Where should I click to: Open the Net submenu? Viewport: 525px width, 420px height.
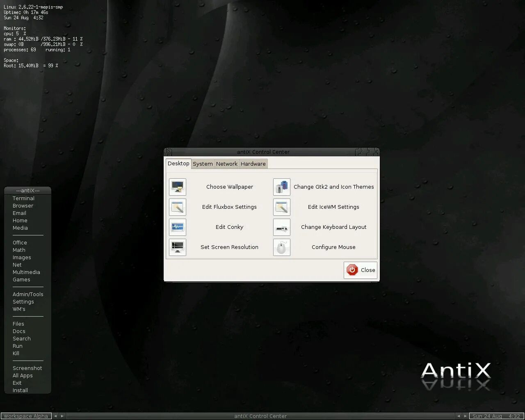click(17, 265)
